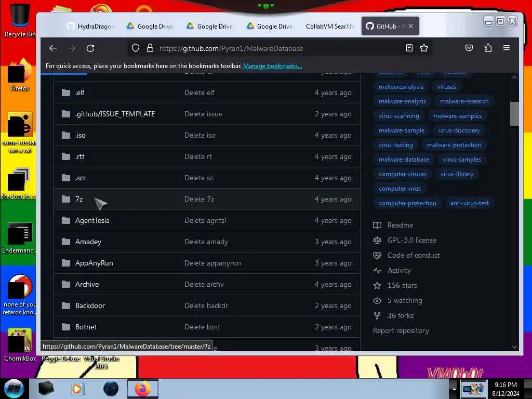Close the GitHub tab
Screen dimensions: 532x399
[x=411, y=26]
